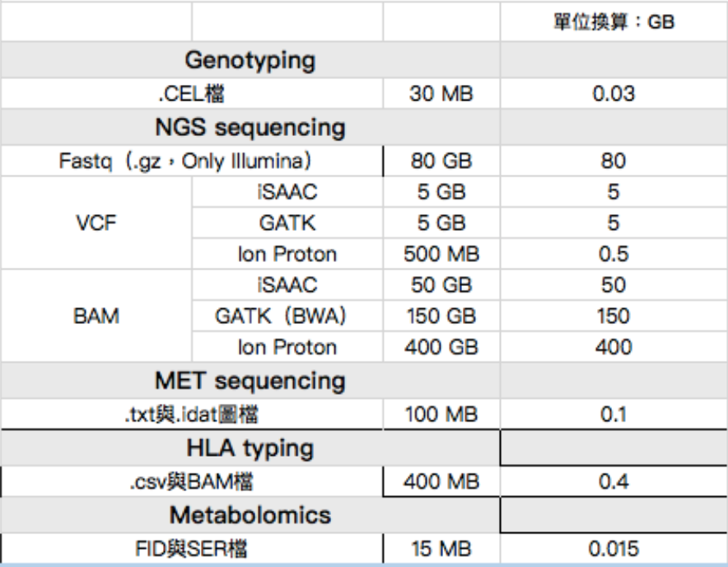Click the .txt與.idat圖檔 cell

click(x=191, y=415)
